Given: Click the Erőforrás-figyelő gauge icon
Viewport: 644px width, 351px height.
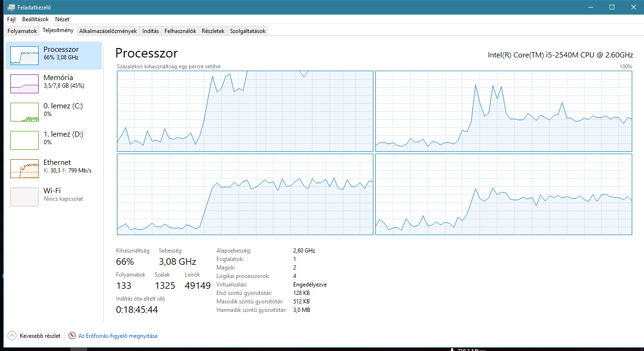Looking at the screenshot, I should point(72,336).
